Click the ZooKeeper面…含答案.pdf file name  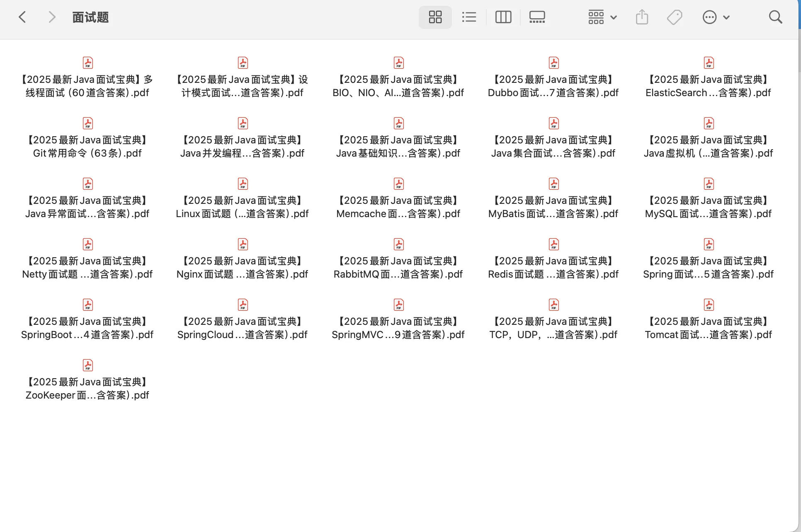pyautogui.click(x=87, y=388)
